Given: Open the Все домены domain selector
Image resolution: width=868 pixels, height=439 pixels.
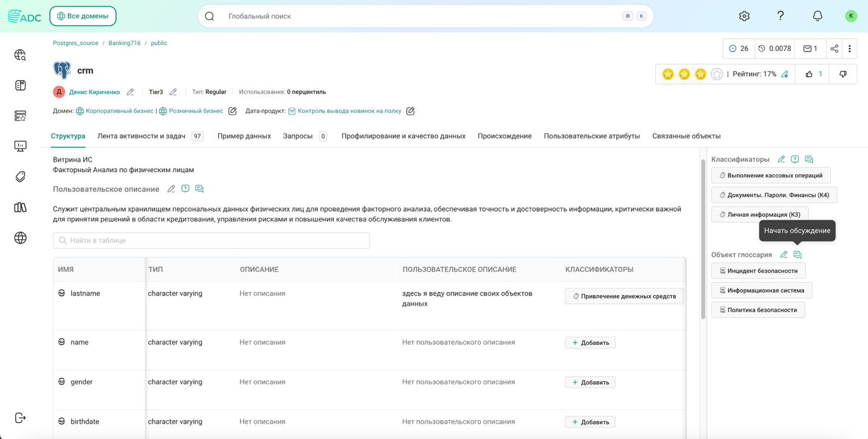Looking at the screenshot, I should pos(83,16).
